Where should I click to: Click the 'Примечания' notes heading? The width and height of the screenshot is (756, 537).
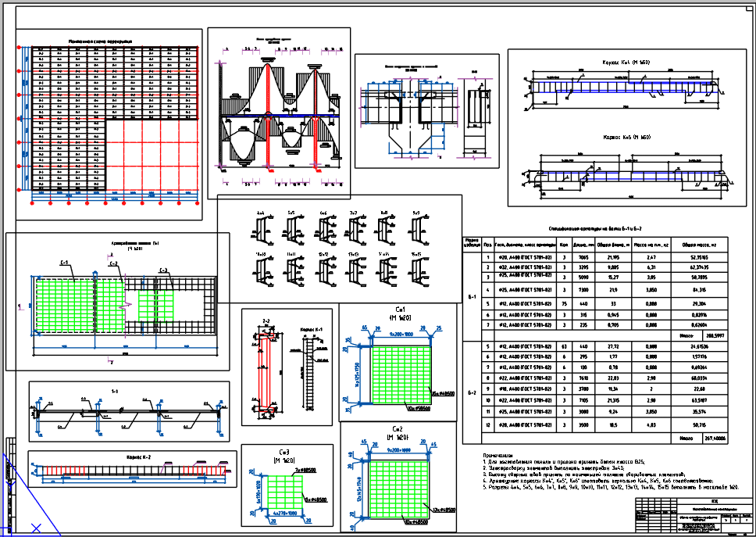(x=498, y=455)
